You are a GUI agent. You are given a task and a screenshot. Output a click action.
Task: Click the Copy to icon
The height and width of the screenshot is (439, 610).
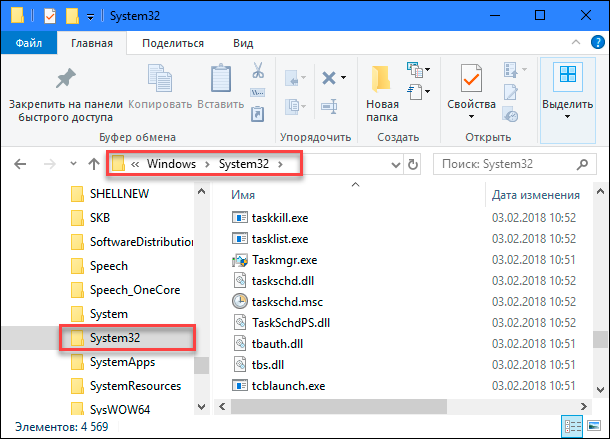292,106
